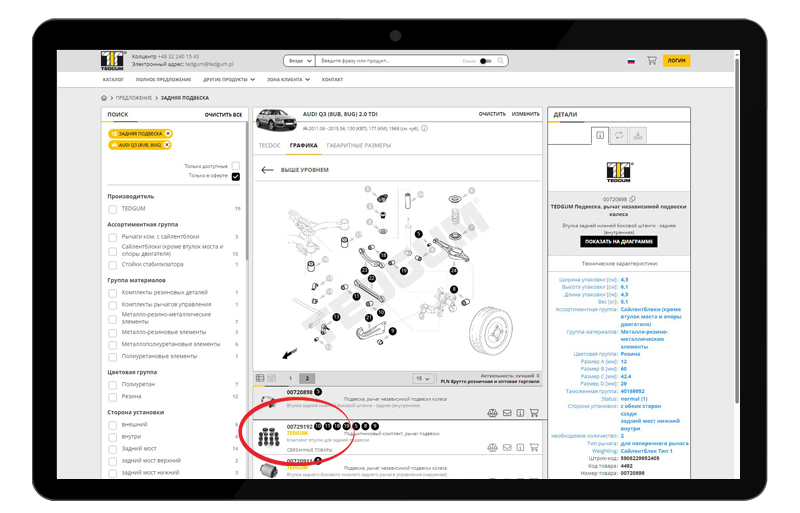Go to results page 1

click(x=290, y=379)
